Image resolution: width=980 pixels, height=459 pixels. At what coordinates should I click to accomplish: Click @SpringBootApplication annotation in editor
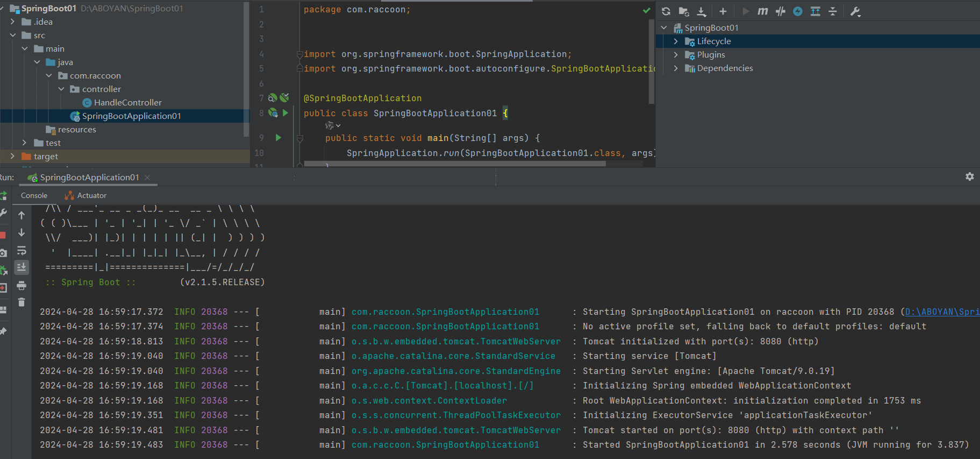coord(363,98)
